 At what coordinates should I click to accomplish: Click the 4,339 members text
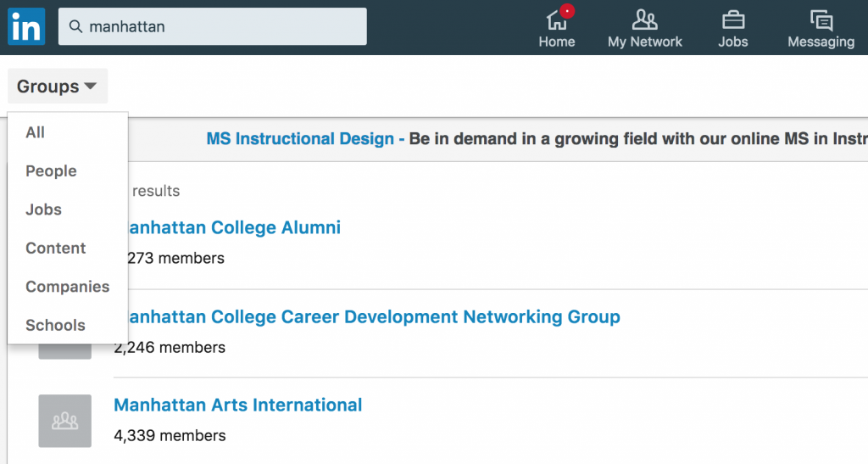pos(170,436)
